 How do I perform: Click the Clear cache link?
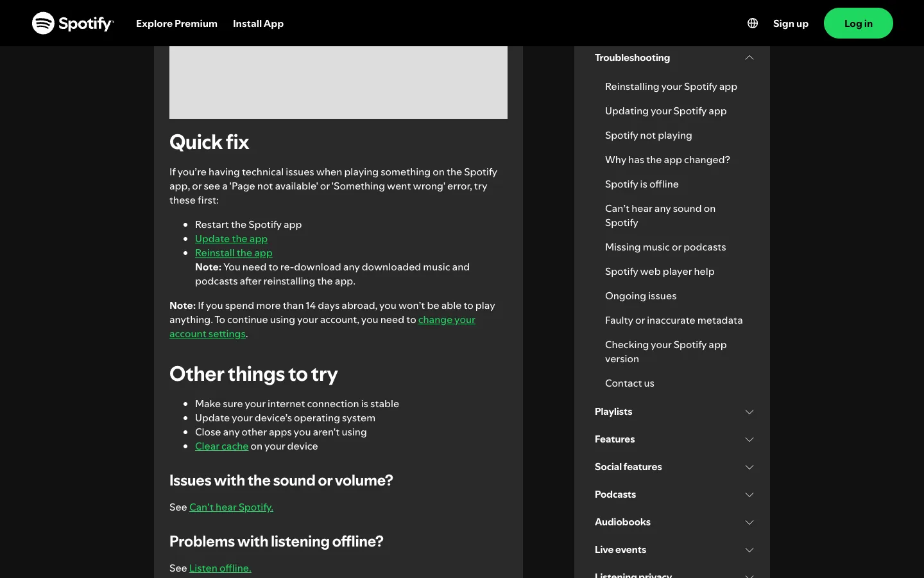(221, 446)
